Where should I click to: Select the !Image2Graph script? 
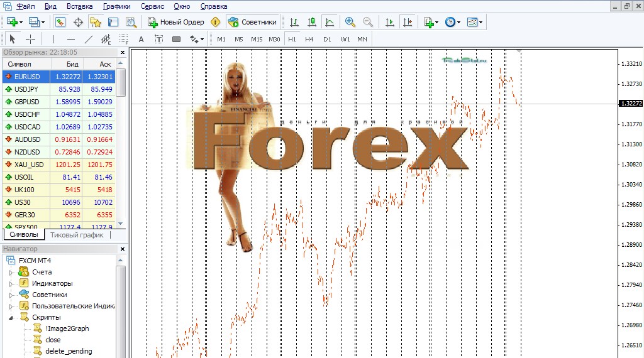67,328
